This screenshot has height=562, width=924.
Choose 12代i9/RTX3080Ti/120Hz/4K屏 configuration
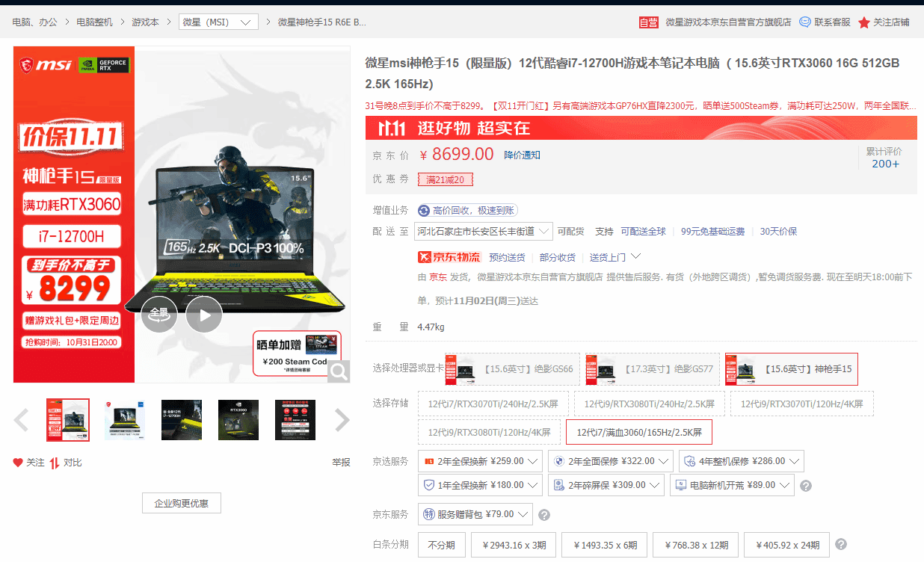tap(489, 432)
